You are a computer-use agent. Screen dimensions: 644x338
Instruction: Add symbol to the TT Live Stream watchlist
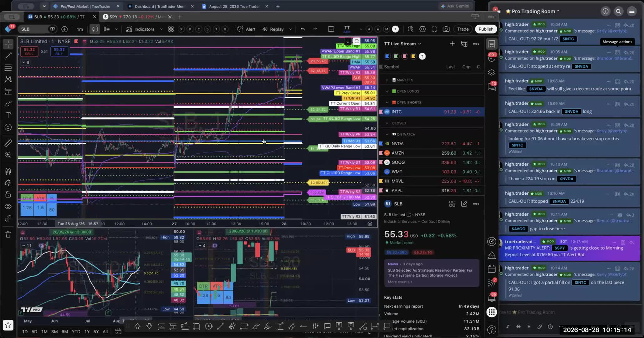452,44
